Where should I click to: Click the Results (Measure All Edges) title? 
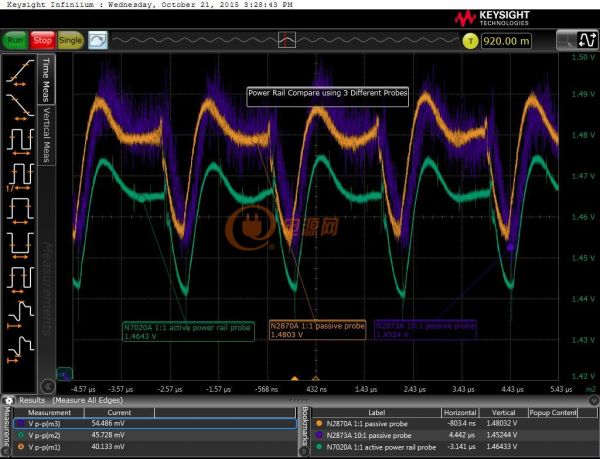point(71,400)
